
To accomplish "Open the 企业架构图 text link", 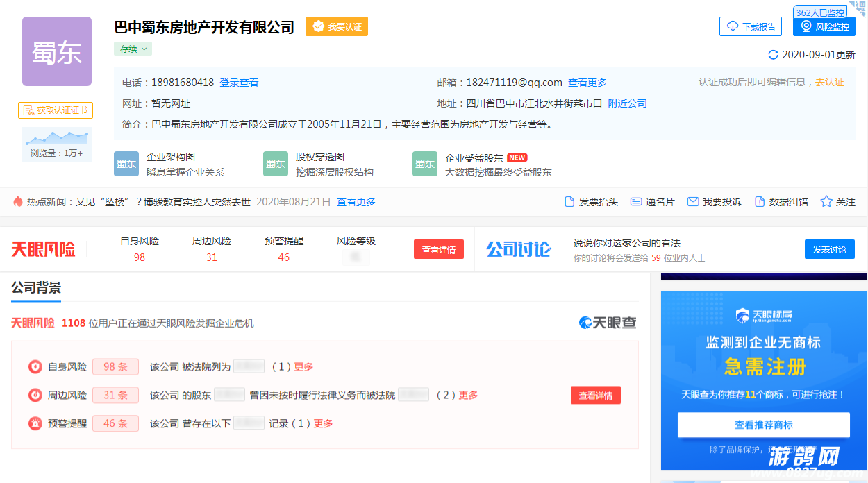I will [x=171, y=158].
